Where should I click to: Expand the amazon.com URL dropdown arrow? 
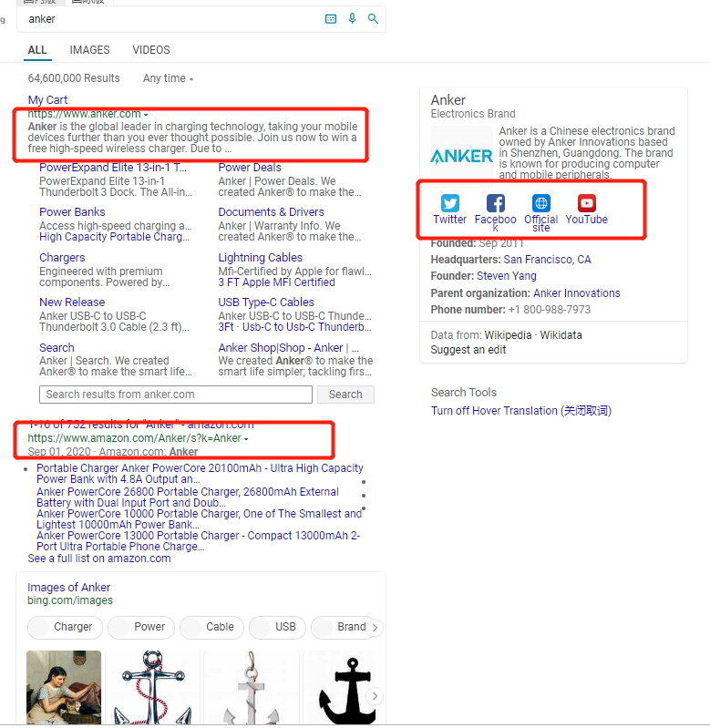point(246,439)
